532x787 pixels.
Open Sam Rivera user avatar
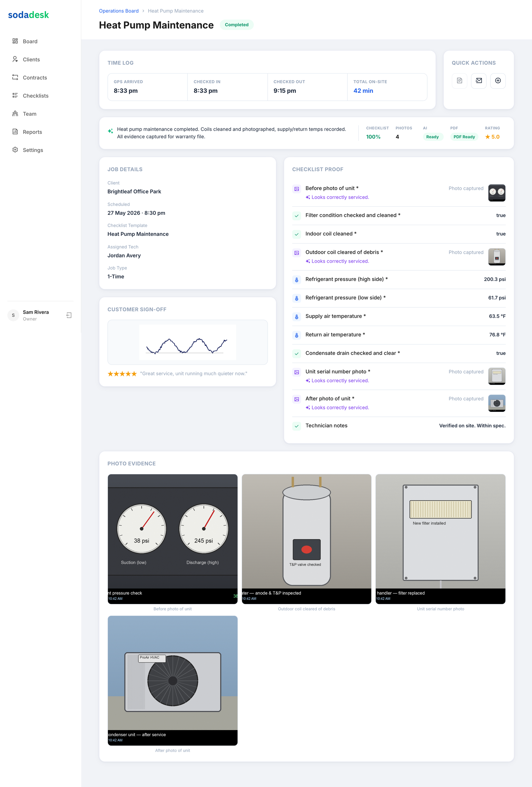pyautogui.click(x=13, y=315)
